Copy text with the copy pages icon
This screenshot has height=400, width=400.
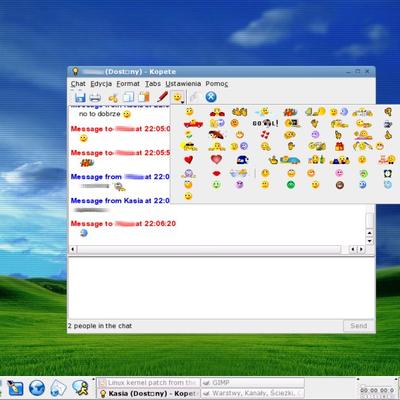[129, 97]
